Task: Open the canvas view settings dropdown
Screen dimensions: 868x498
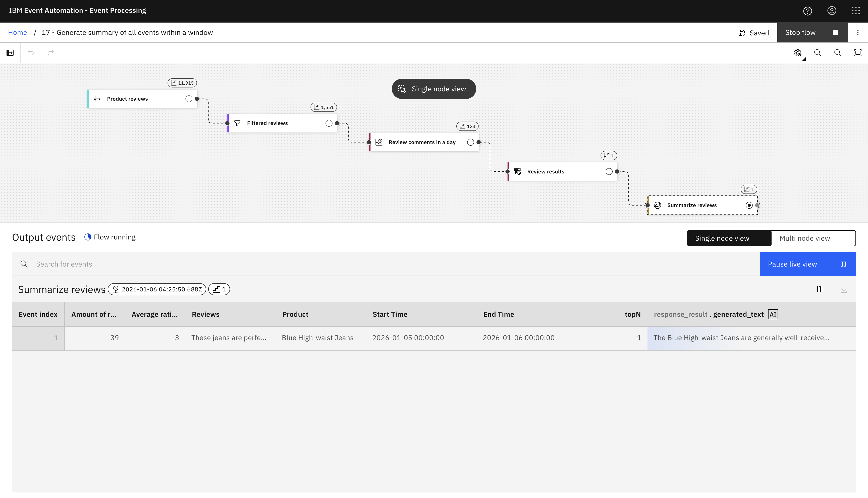Action: coord(798,53)
